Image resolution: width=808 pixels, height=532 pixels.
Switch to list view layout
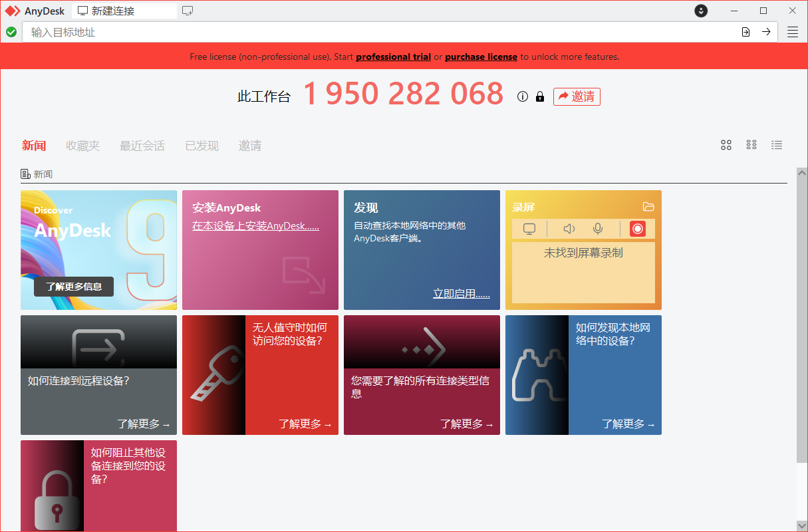click(x=777, y=145)
